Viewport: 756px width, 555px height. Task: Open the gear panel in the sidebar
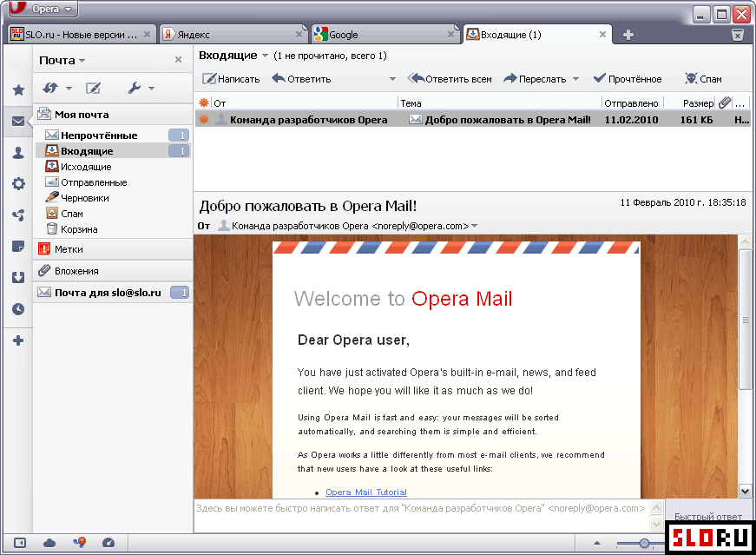[x=18, y=183]
